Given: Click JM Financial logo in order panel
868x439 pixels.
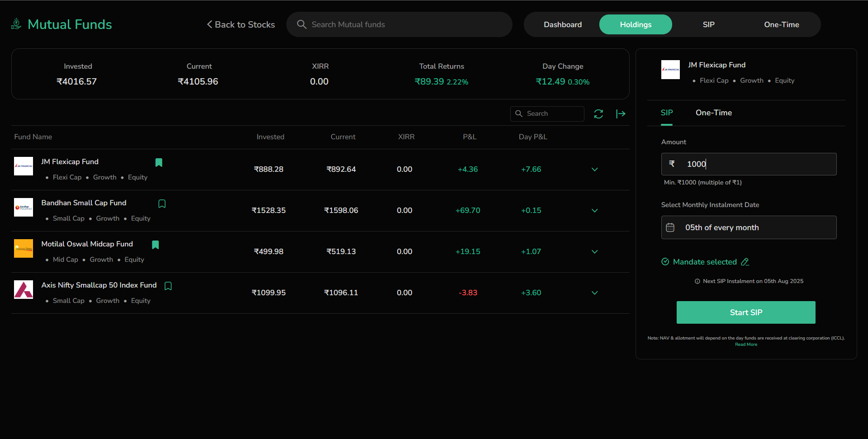Looking at the screenshot, I should pyautogui.click(x=670, y=70).
